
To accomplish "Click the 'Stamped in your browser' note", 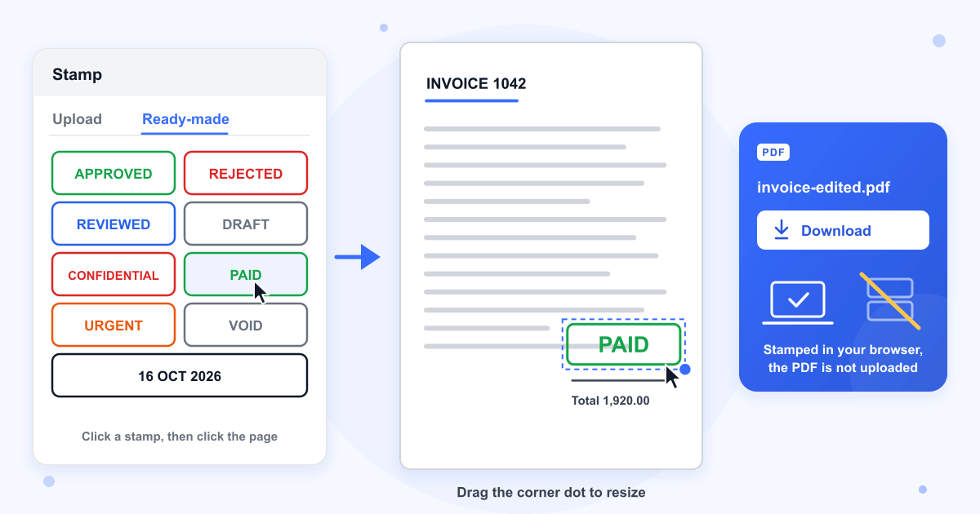I will tap(843, 358).
